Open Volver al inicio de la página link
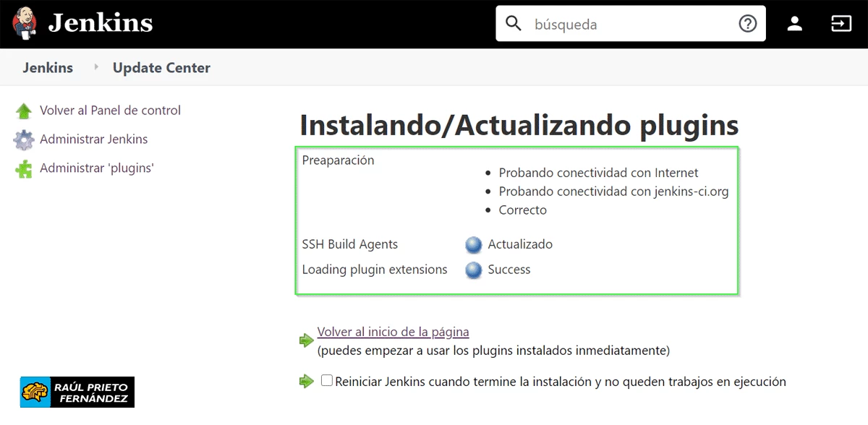 tap(393, 332)
